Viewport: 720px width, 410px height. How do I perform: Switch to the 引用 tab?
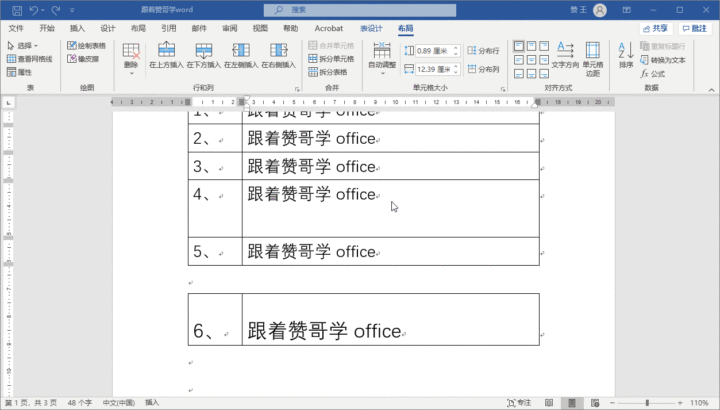[169, 28]
